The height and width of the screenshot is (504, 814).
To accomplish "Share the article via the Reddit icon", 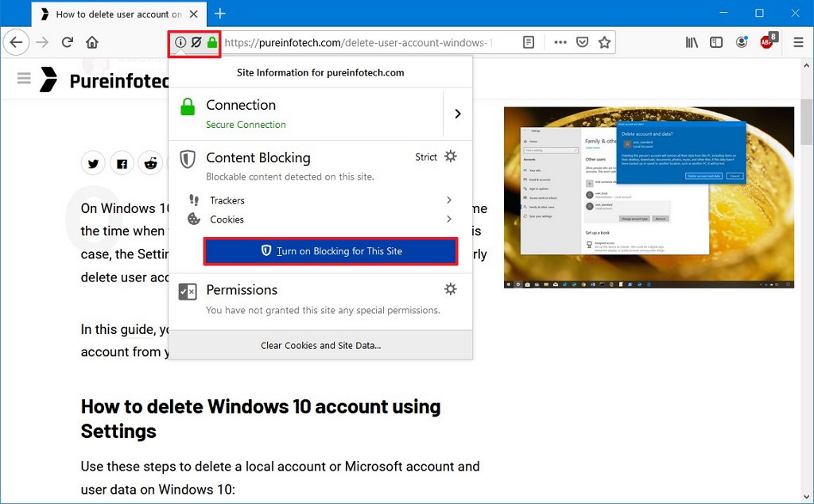I will 151,163.
